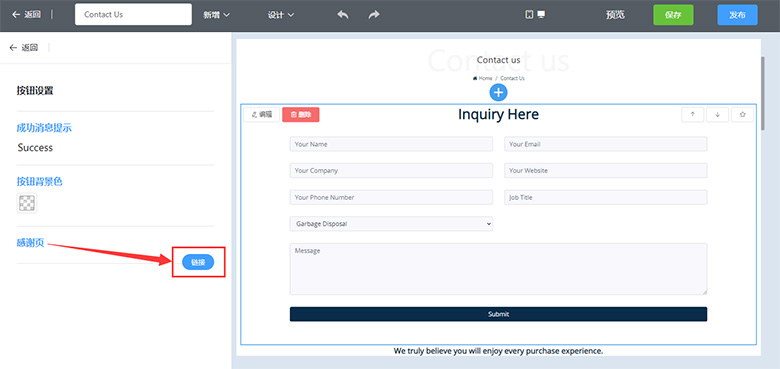Click the Submit button
This screenshot has width=780, height=369.
tap(498, 314)
